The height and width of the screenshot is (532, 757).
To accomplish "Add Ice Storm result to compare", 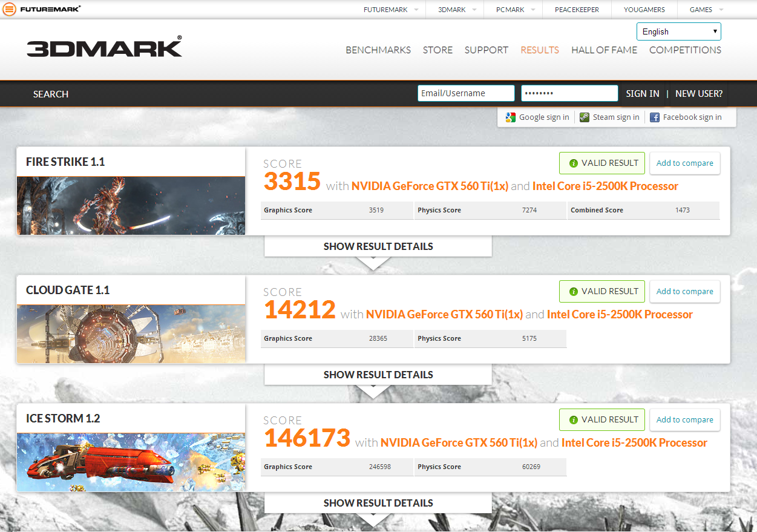I will 684,420.
